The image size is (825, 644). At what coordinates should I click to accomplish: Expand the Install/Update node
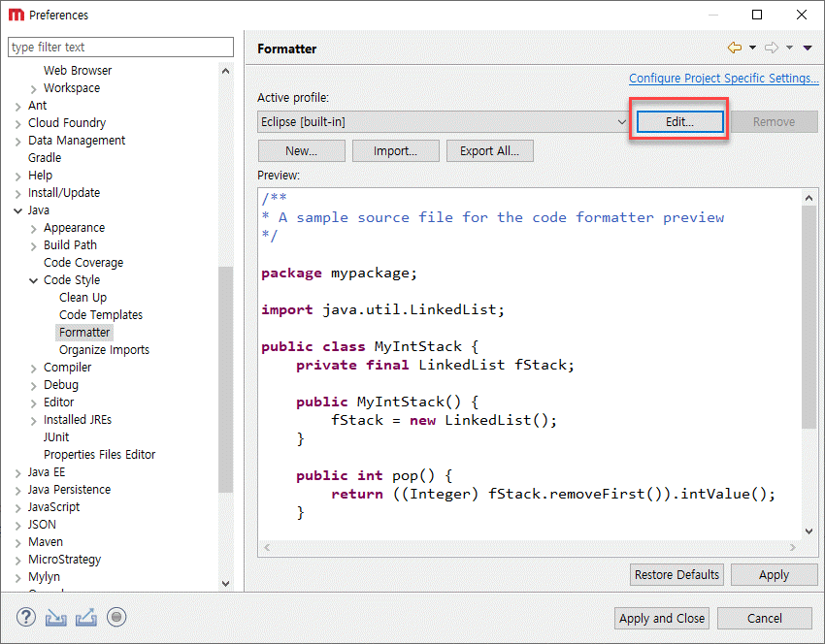pos(17,193)
